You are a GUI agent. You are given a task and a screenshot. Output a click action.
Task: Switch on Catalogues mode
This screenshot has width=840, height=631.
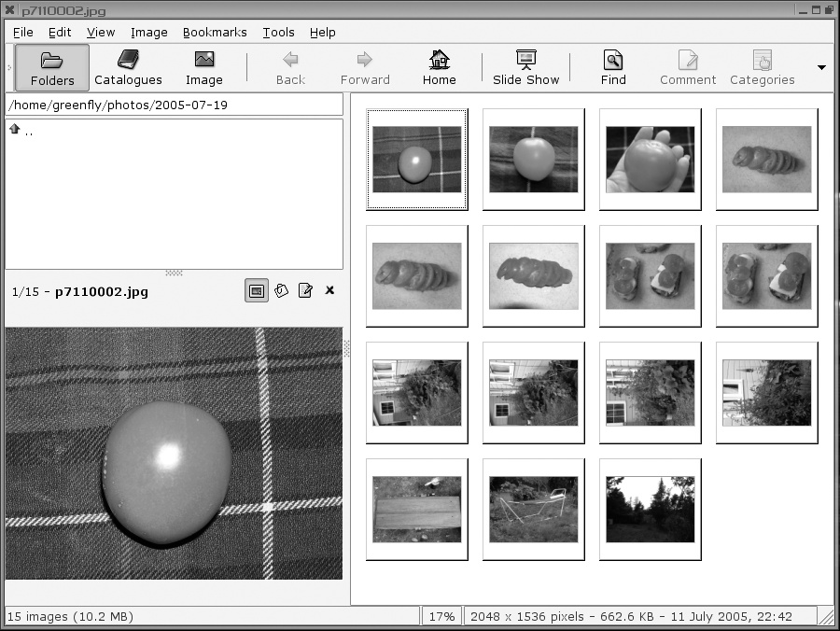click(128, 66)
